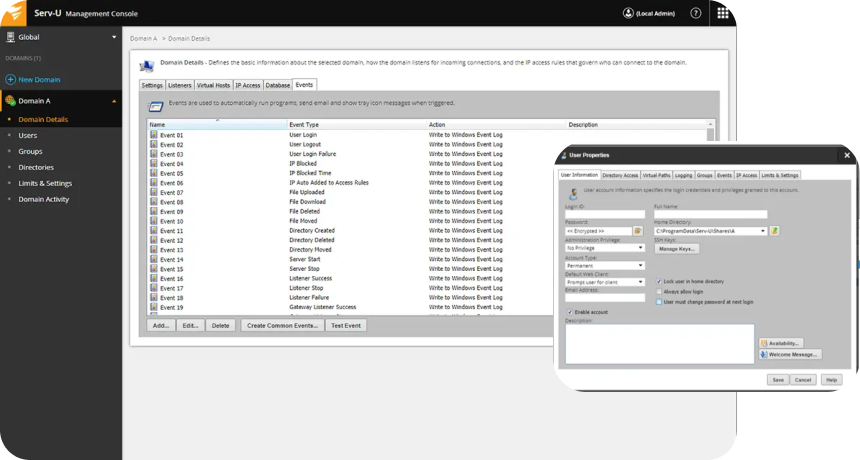Click the Events description panel icon
The height and width of the screenshot is (460, 860).
click(156, 106)
